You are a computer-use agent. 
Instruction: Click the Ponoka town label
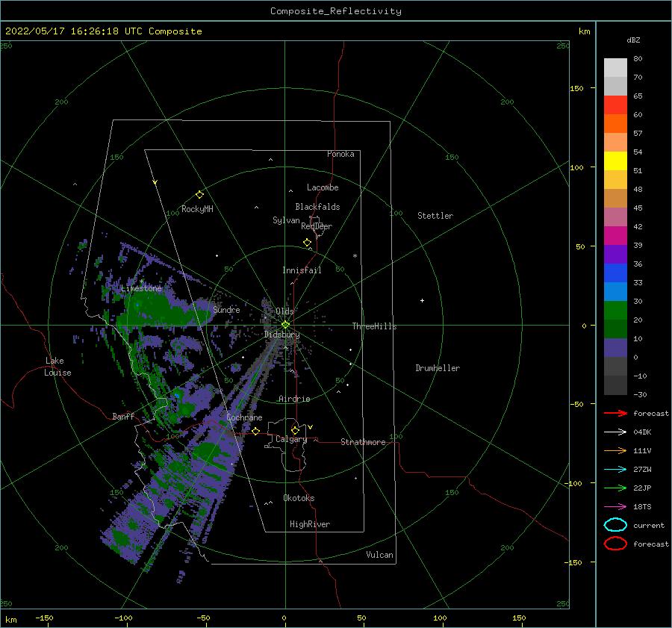pos(340,154)
